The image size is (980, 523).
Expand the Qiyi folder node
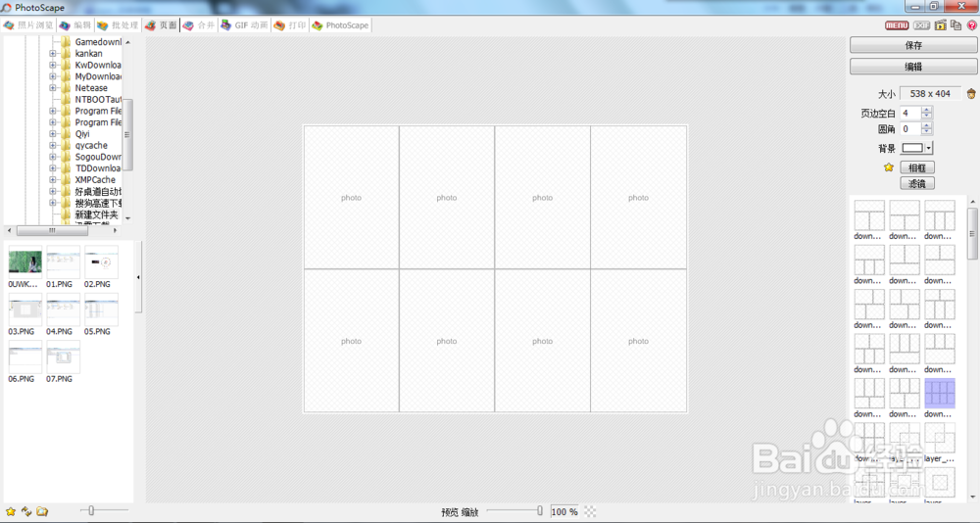point(53,134)
